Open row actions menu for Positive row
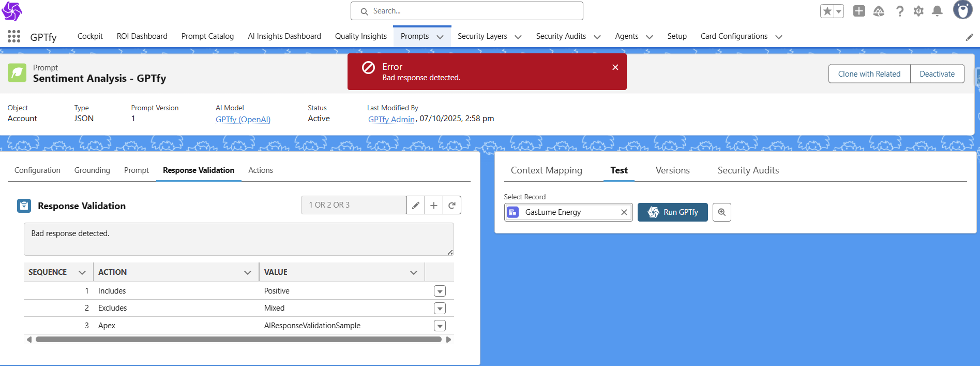 point(440,291)
